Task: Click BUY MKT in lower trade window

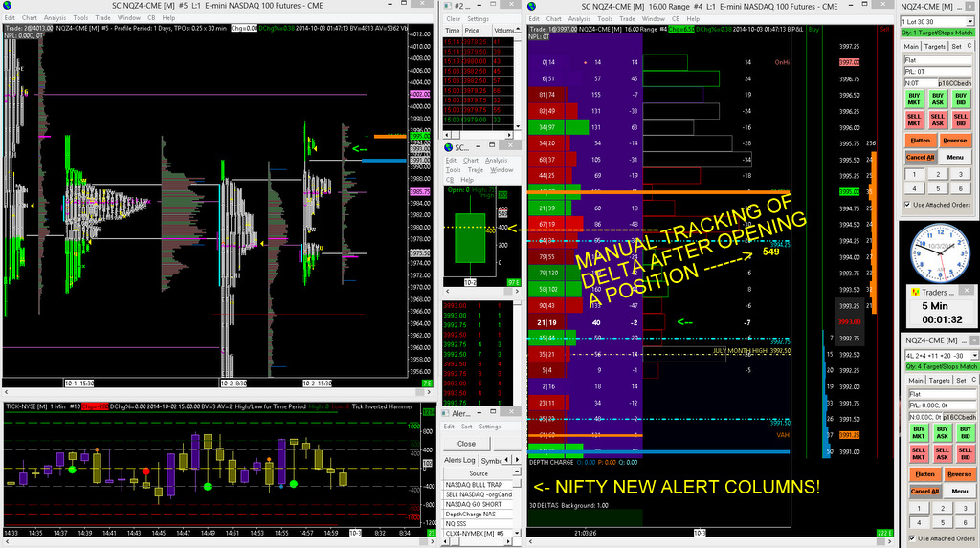Action: 919,432
